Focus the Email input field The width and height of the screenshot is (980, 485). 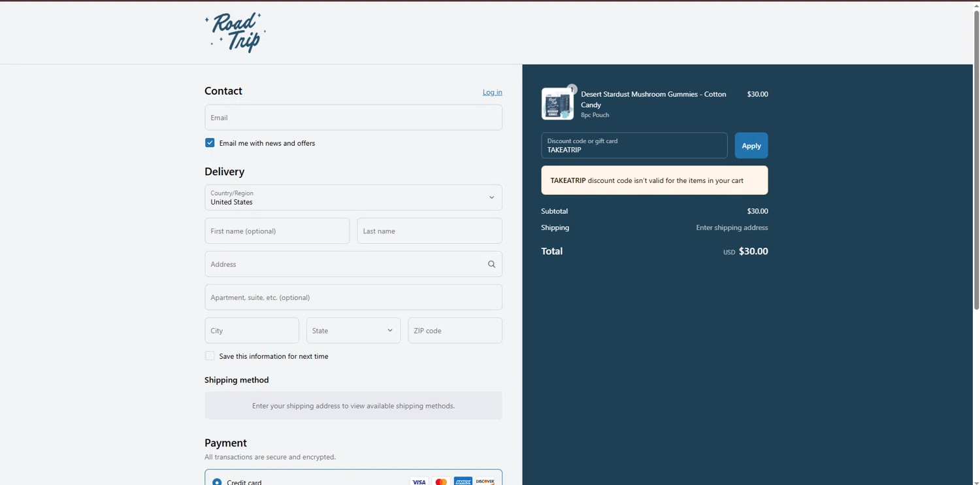[x=353, y=118]
